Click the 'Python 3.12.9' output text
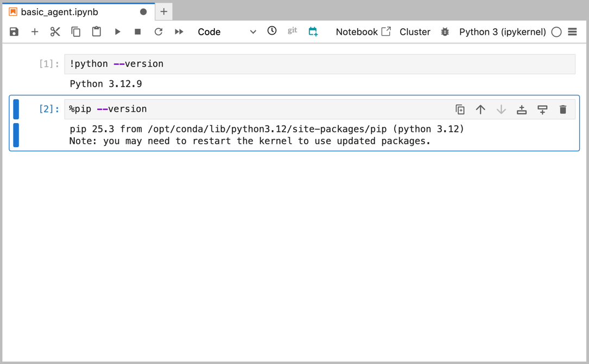589x364 pixels. (x=106, y=84)
